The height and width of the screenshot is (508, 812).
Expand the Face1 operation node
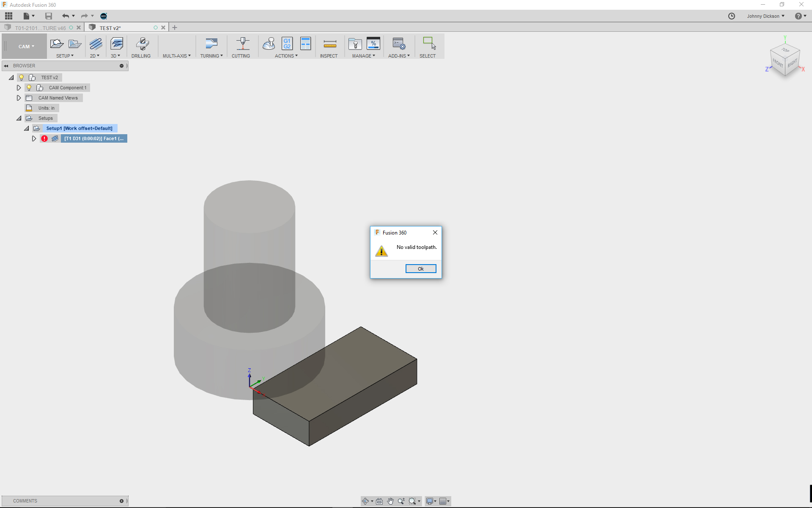[x=34, y=138]
